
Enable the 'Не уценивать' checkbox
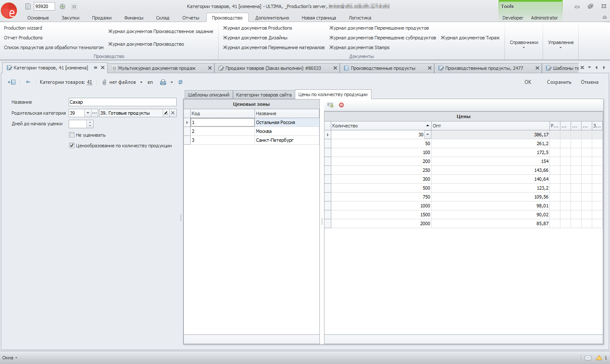click(x=72, y=135)
